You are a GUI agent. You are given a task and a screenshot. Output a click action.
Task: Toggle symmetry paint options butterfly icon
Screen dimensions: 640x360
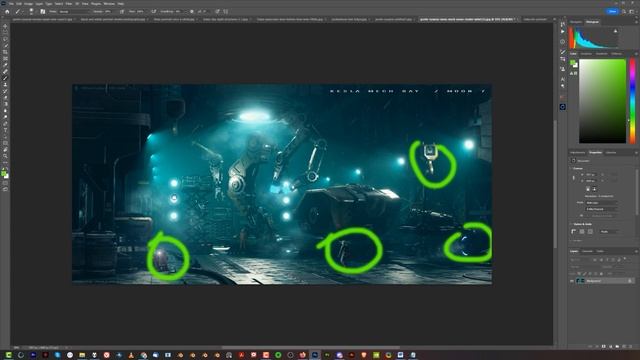point(226,11)
